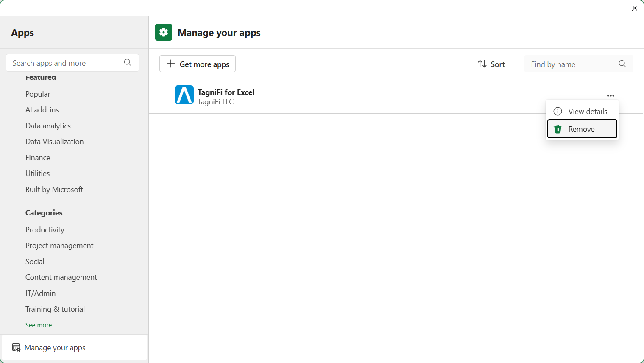The height and width of the screenshot is (363, 644).
Task: Close the Apps dialog with X
Action: [x=635, y=8]
